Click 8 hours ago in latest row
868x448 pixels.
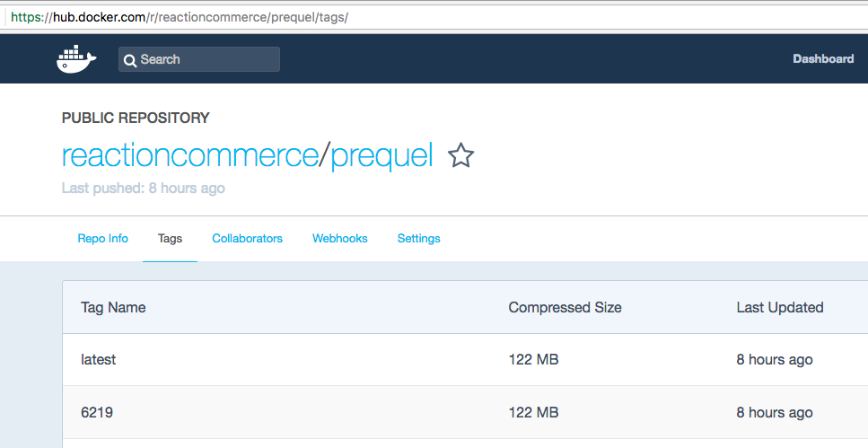[x=775, y=360]
